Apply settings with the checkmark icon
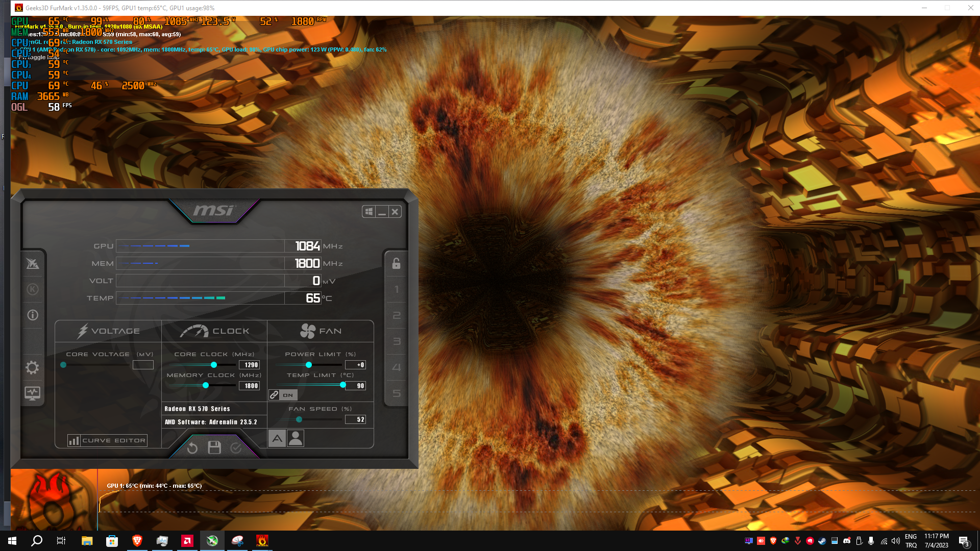 [236, 448]
